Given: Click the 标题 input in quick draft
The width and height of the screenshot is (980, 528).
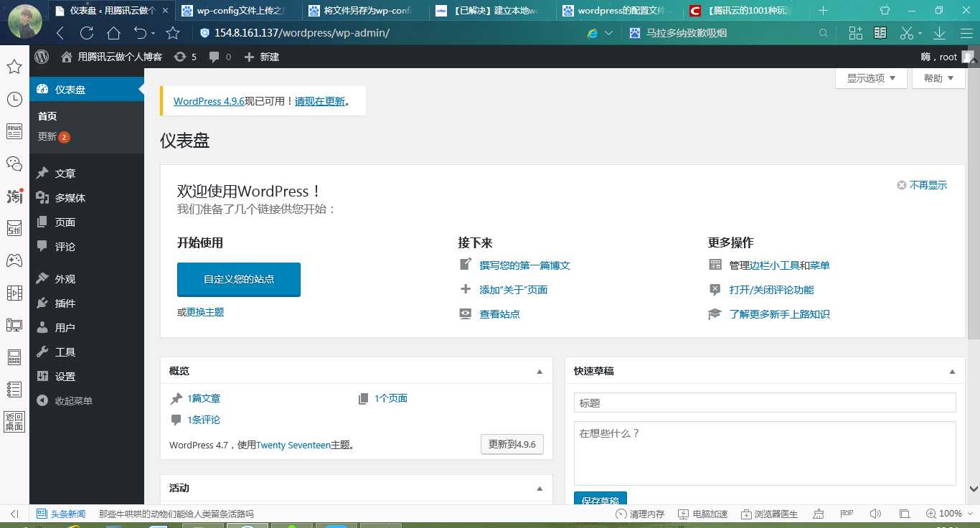Looking at the screenshot, I should click(765, 402).
